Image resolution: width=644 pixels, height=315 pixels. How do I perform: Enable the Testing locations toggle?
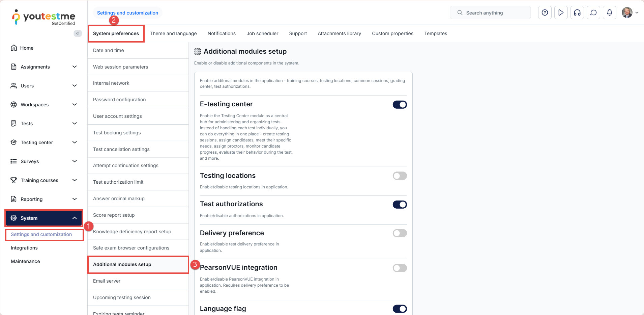400,176
